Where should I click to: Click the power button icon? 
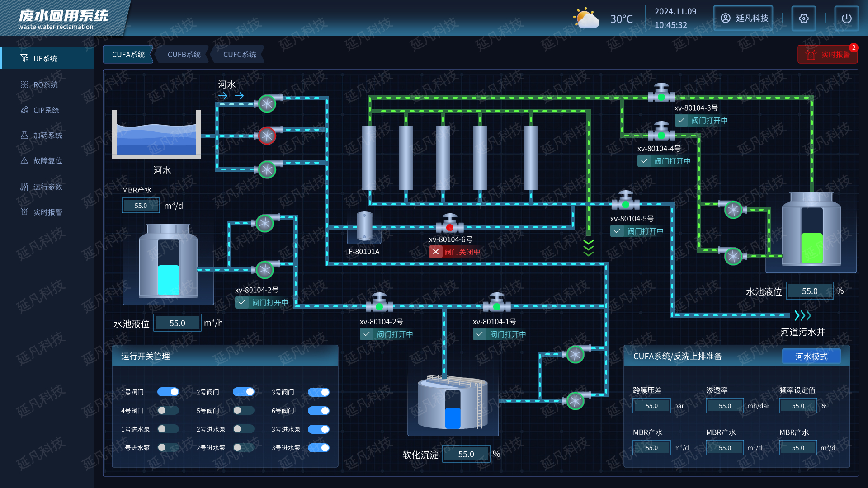pyautogui.click(x=846, y=19)
